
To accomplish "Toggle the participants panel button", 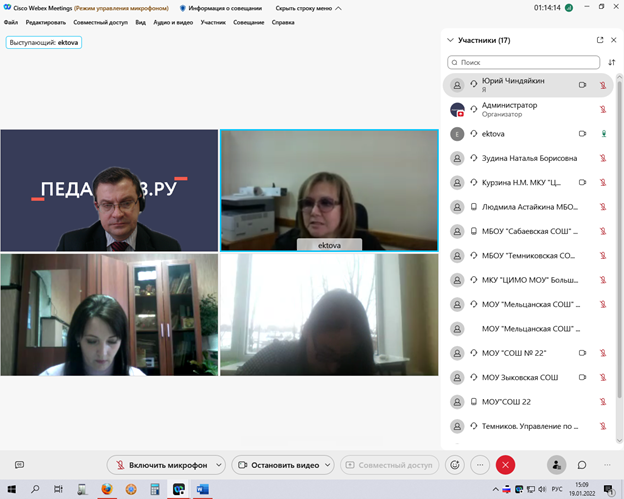I will pyautogui.click(x=556, y=465).
